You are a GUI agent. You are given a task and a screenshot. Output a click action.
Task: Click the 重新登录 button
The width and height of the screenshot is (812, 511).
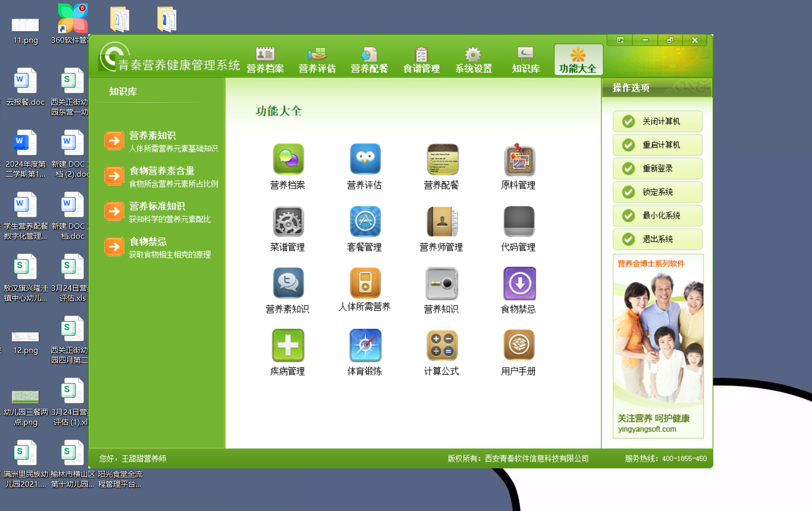pyautogui.click(x=658, y=169)
